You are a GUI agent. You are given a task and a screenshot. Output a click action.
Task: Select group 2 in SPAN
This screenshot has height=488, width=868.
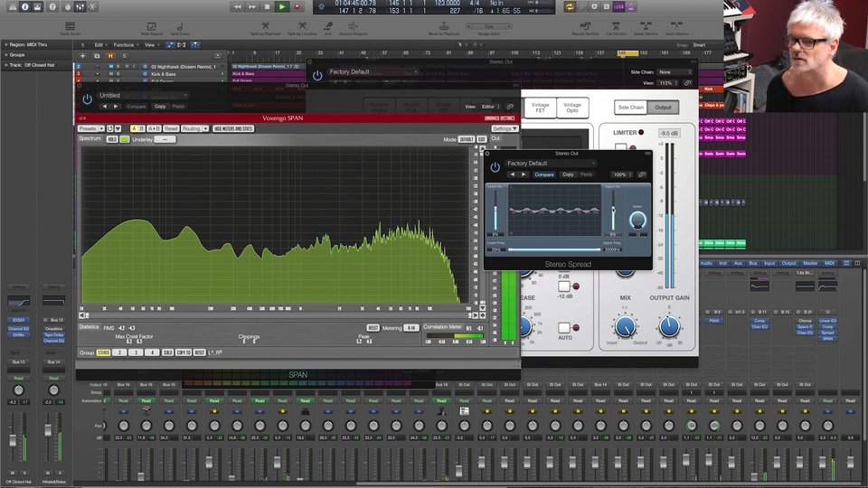(x=119, y=352)
